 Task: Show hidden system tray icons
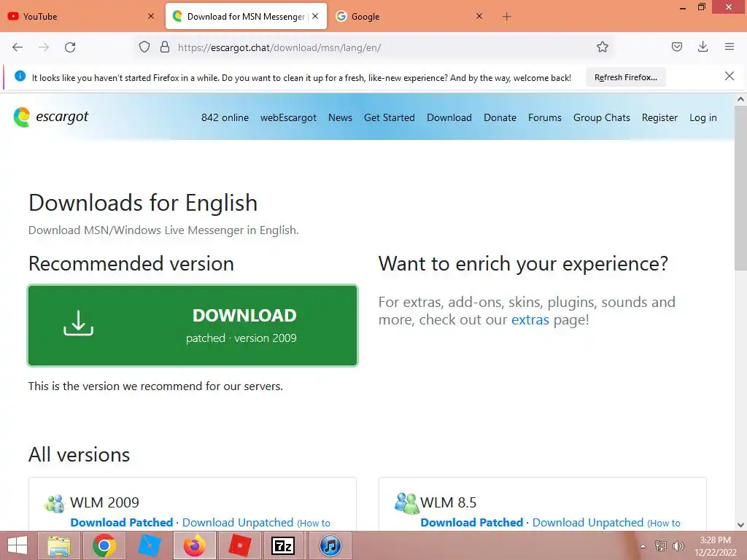(x=643, y=546)
